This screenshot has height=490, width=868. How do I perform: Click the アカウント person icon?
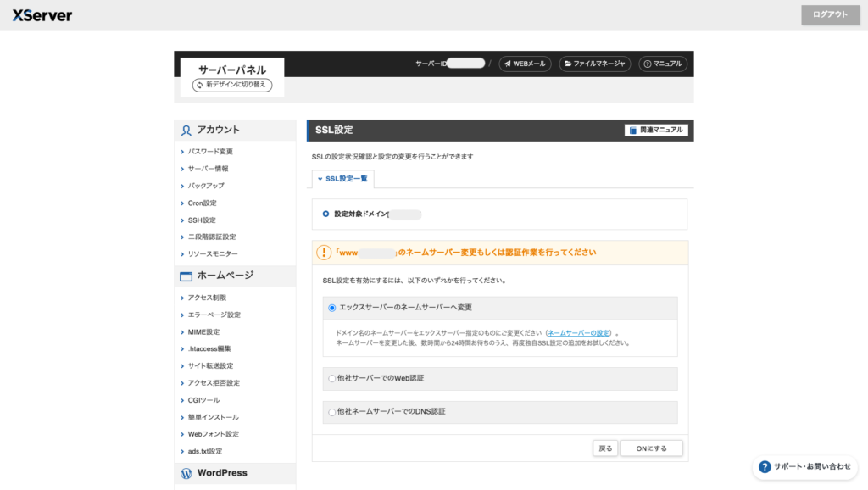tap(186, 130)
